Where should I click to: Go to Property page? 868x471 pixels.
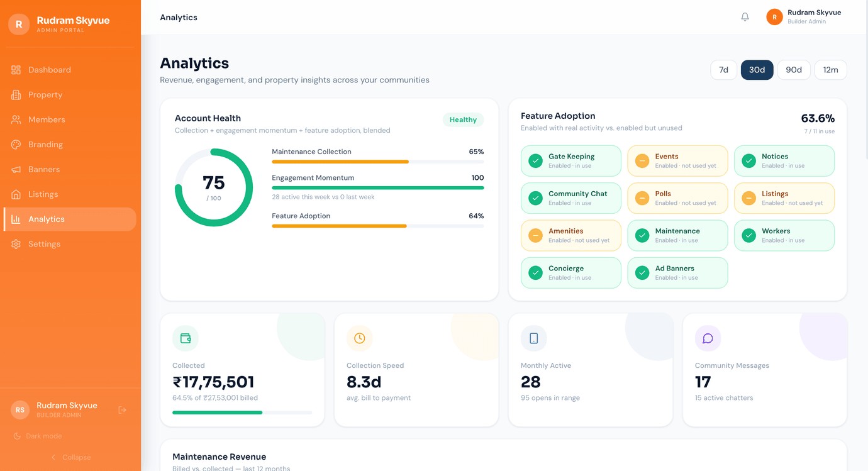[x=70, y=95]
